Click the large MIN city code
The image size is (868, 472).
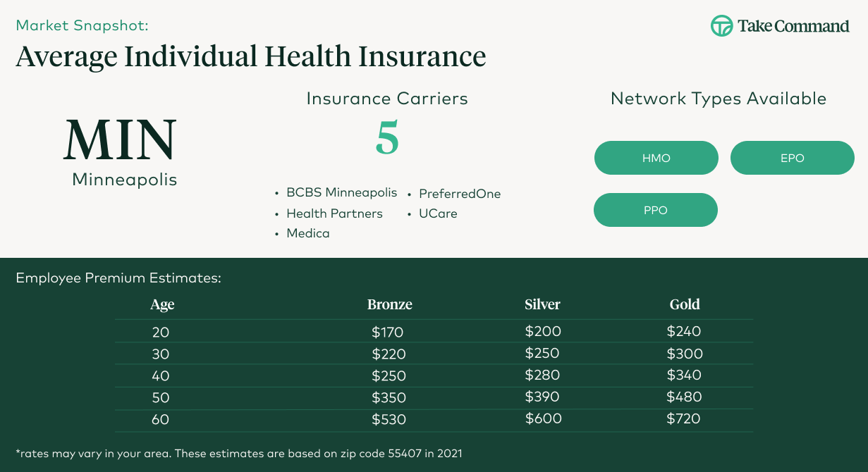point(121,139)
